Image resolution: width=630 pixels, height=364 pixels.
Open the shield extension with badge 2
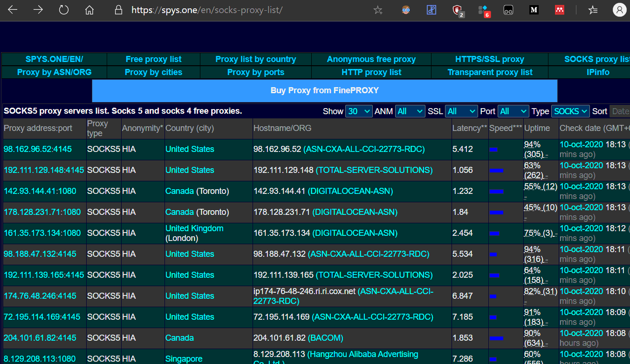point(458,10)
